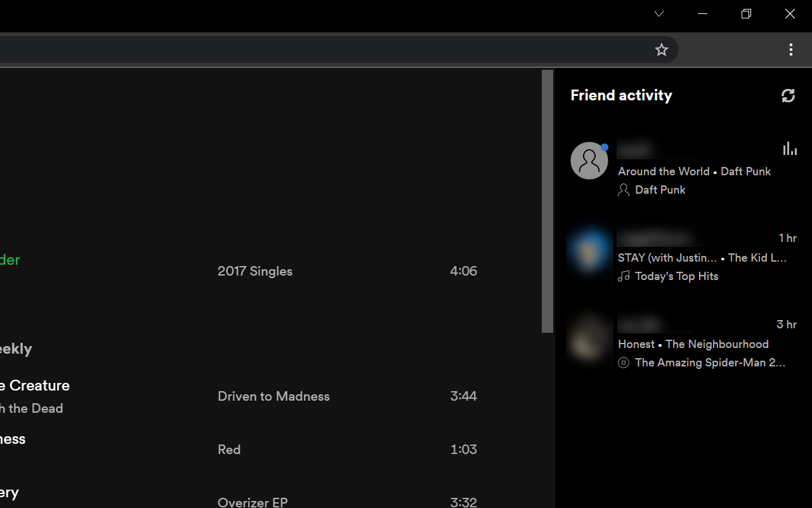
Task: Open the browser options menu
Action: point(791,50)
